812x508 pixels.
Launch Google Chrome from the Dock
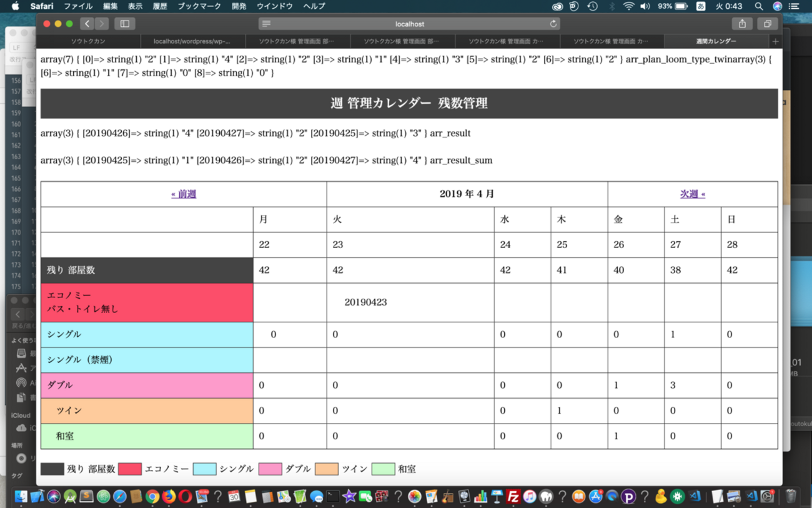152,497
